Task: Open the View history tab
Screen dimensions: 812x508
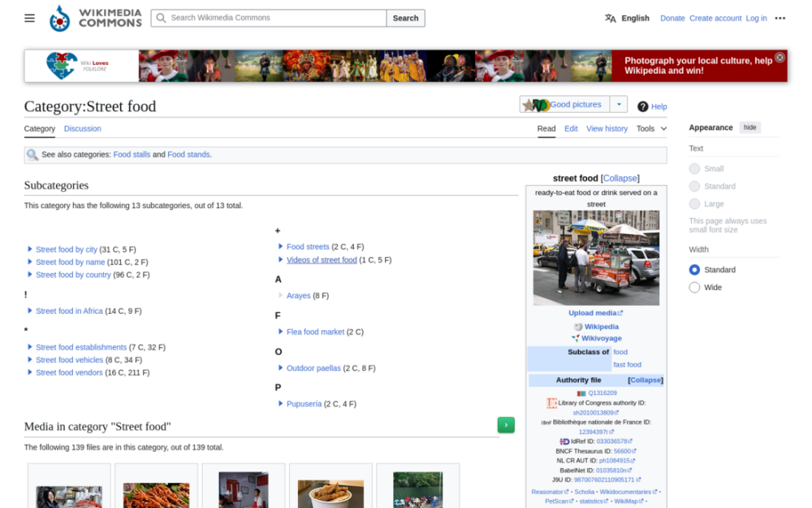Action: point(607,128)
